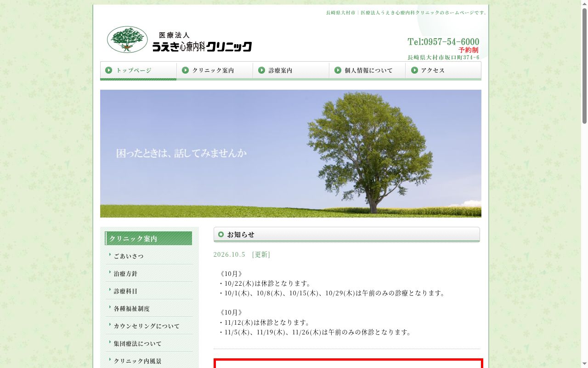Open the アクセス navigation tab
The width and height of the screenshot is (588, 368).
click(443, 71)
